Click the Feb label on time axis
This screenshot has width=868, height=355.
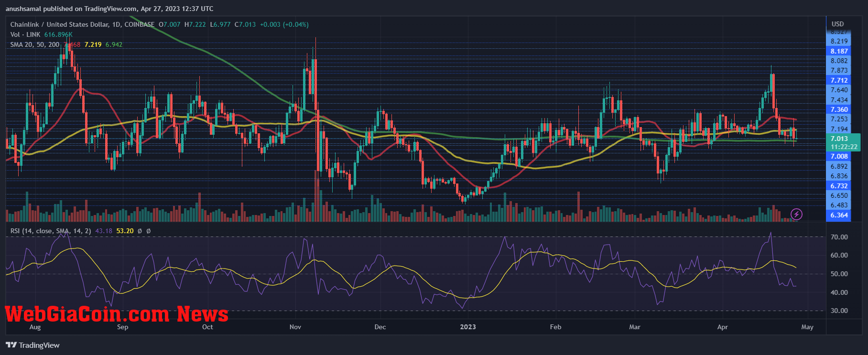[555, 327]
